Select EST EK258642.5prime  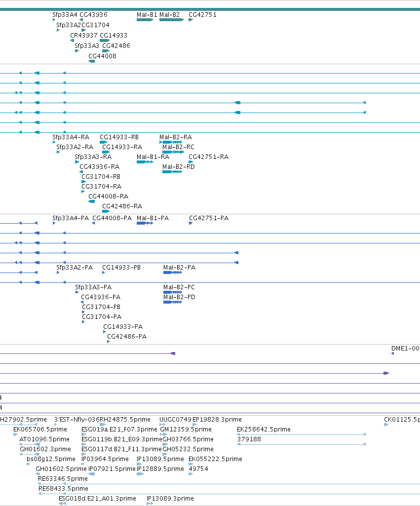pos(264,429)
